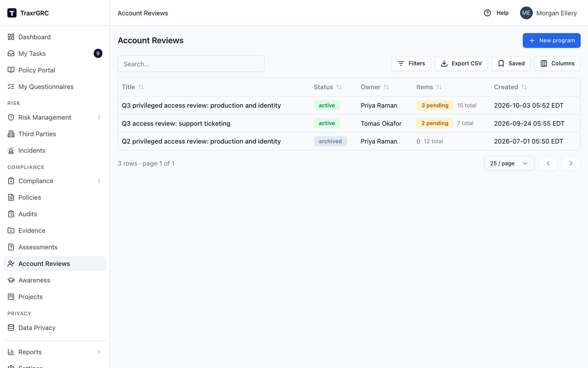Screen dimensions: 588x368
Task: Navigate to Policy Portal
Action: coord(55,70)
